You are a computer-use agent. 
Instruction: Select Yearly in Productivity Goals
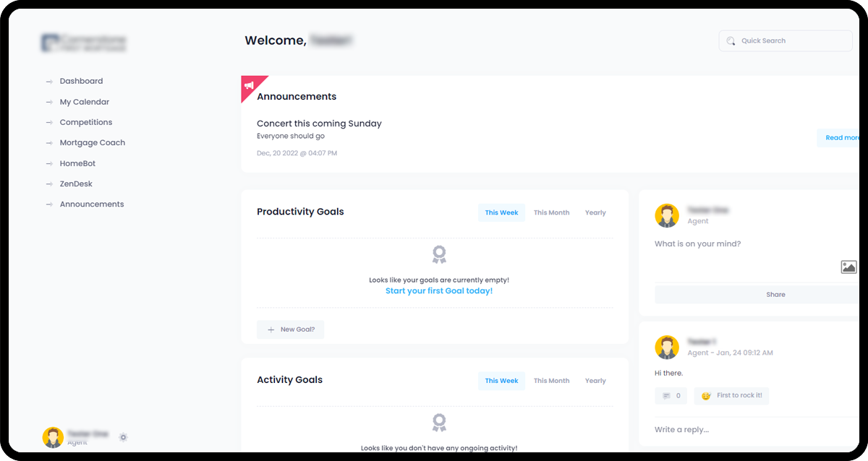[x=595, y=212]
